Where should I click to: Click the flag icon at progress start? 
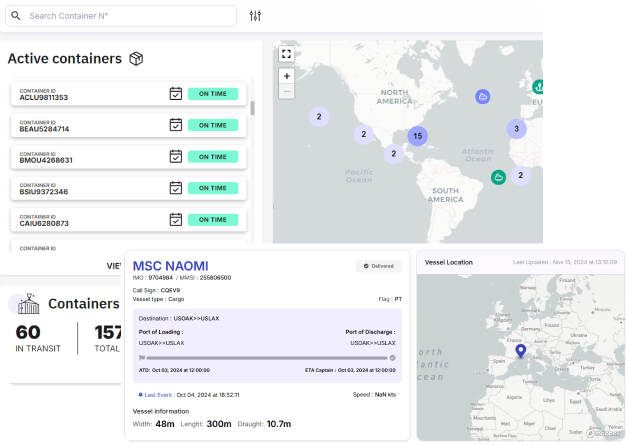[142, 358]
